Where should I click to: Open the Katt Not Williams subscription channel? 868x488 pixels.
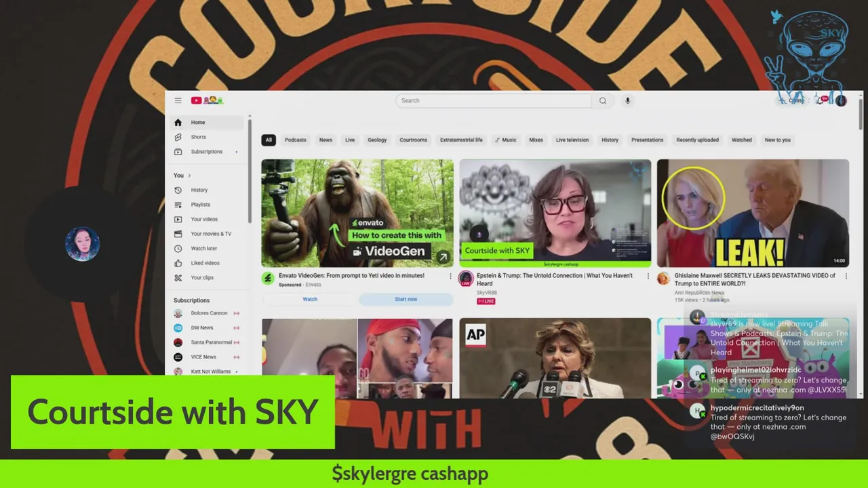[x=205, y=371]
